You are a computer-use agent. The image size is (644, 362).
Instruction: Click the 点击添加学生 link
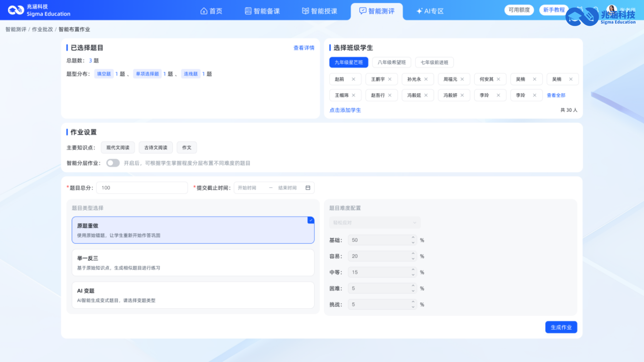point(345,110)
